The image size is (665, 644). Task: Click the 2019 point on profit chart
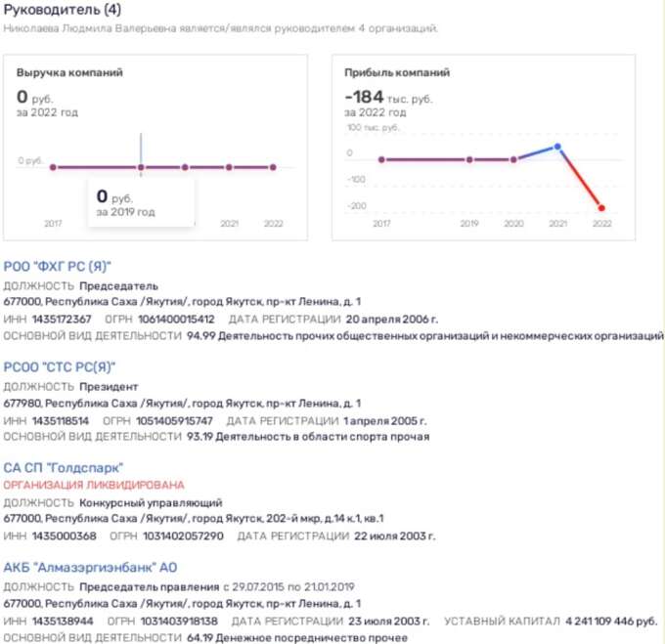click(469, 159)
